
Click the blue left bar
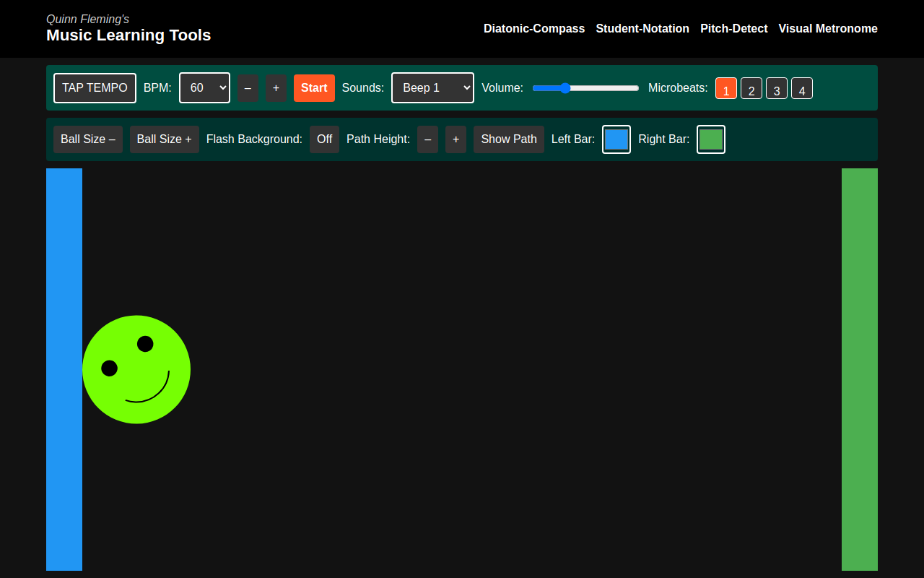[64, 369]
